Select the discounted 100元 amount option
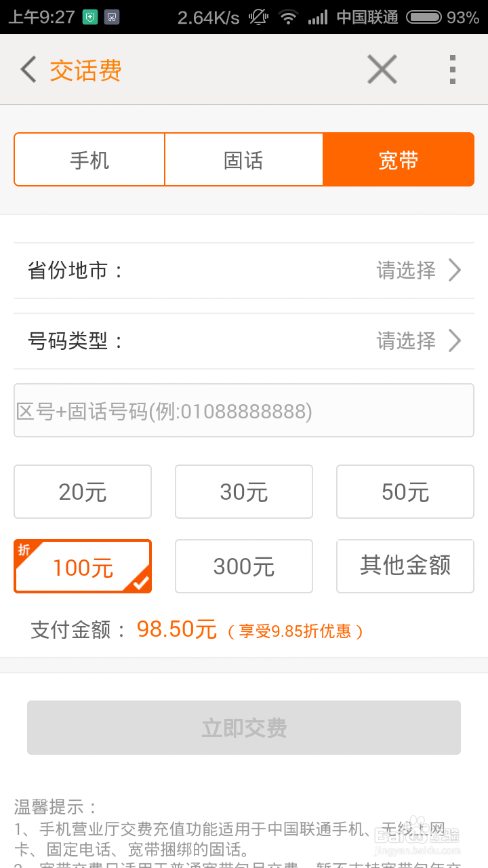Image resolution: width=488 pixels, height=868 pixels. pos(83,566)
